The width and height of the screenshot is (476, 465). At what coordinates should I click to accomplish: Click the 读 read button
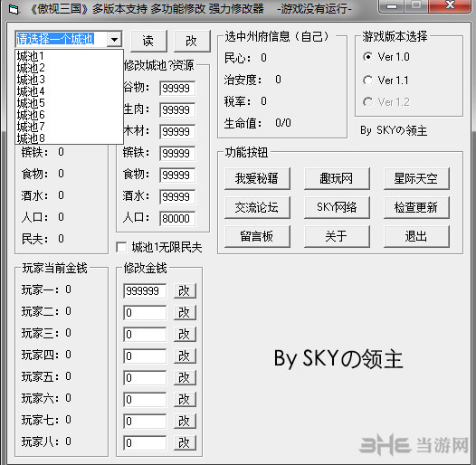point(148,41)
